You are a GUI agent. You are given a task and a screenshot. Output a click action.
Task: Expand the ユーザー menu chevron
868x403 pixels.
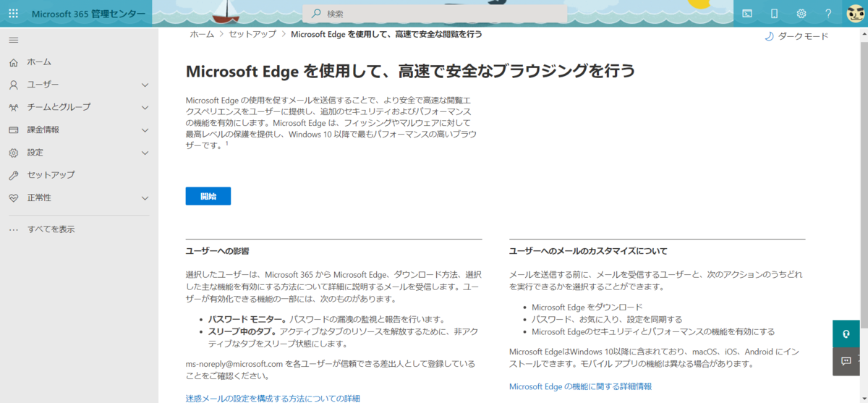pos(145,85)
